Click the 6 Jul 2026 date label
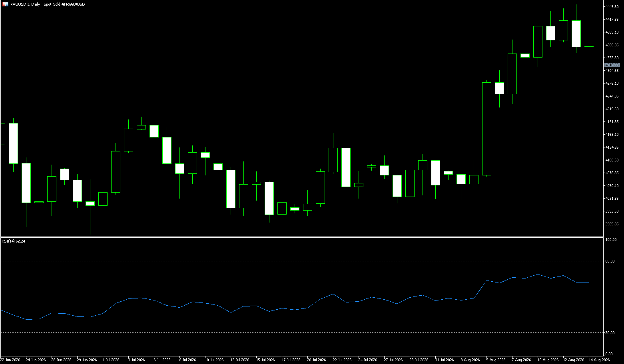The image size is (624, 364). tap(162, 360)
